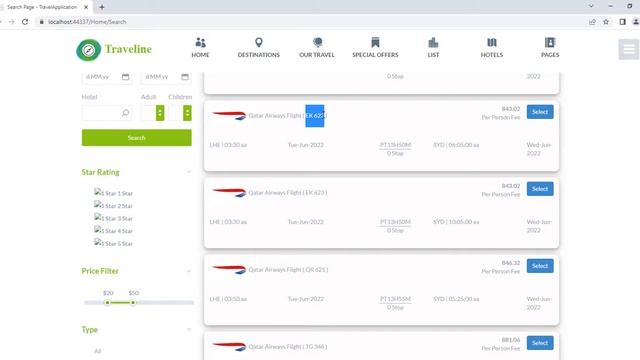Open the DESTINATIONS nav item

click(259, 48)
